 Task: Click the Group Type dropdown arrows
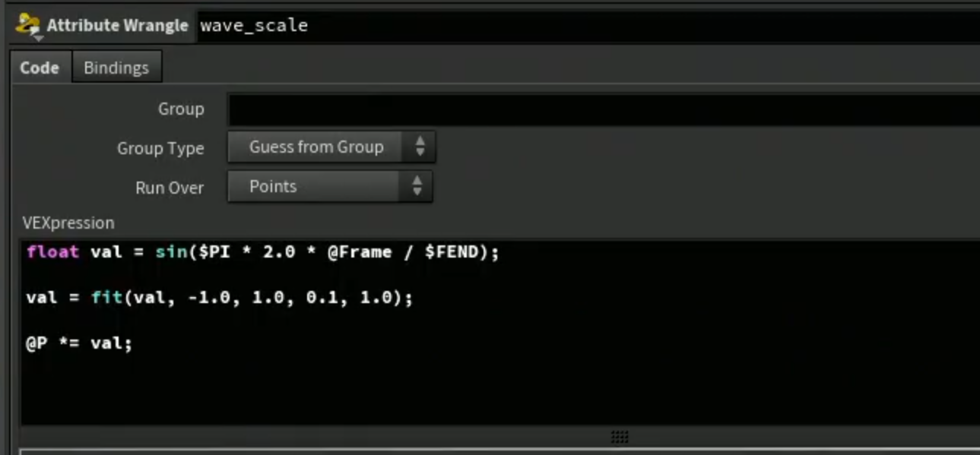coord(420,147)
